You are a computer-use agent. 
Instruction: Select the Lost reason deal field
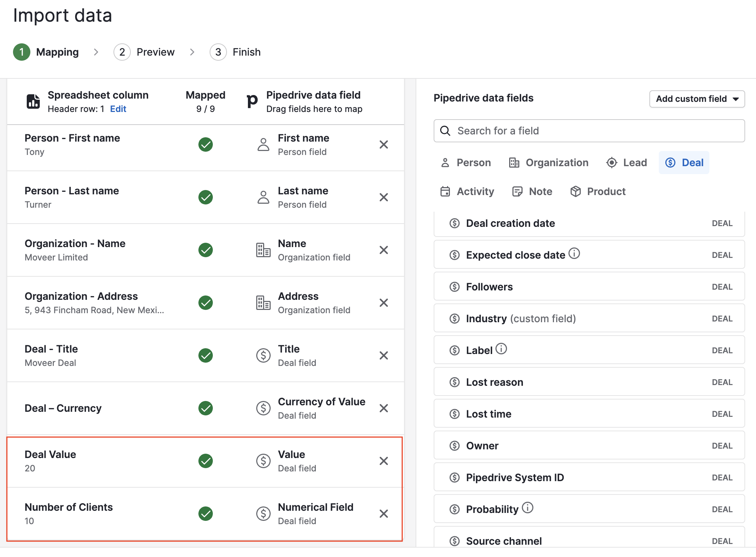tap(589, 382)
